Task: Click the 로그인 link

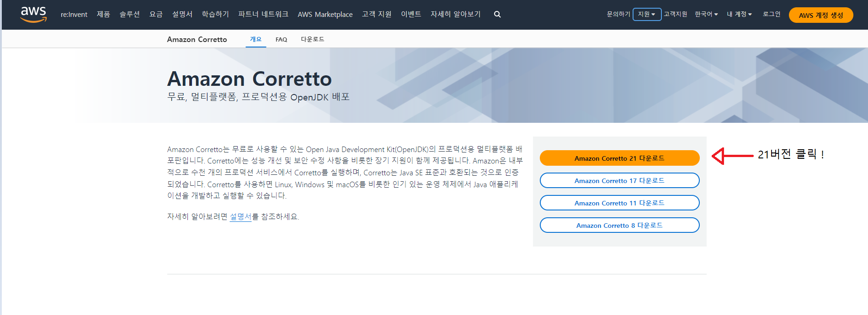Action: (x=772, y=14)
